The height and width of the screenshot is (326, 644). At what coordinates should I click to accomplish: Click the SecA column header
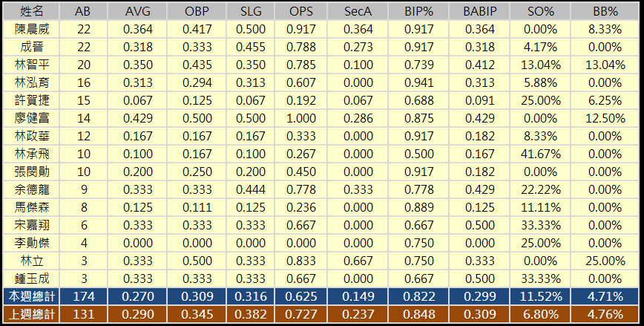tap(358, 12)
